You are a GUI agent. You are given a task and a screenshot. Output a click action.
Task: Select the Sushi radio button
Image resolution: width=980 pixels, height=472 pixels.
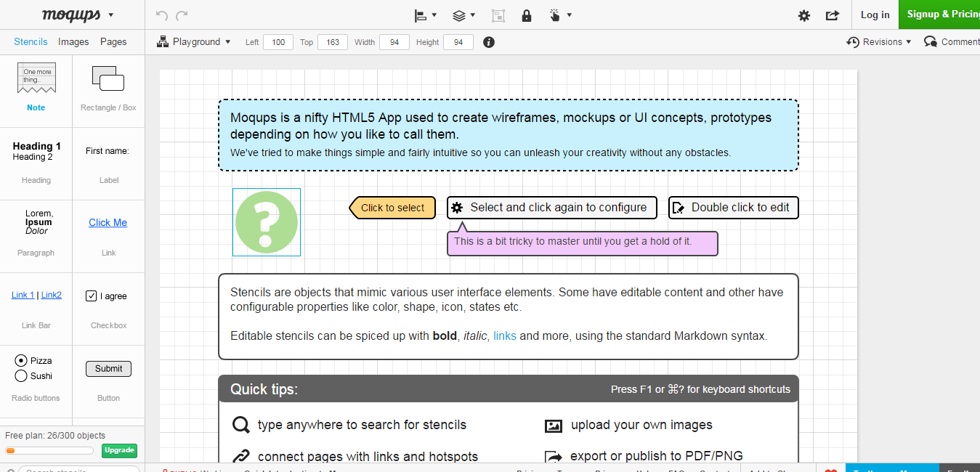pyautogui.click(x=21, y=375)
